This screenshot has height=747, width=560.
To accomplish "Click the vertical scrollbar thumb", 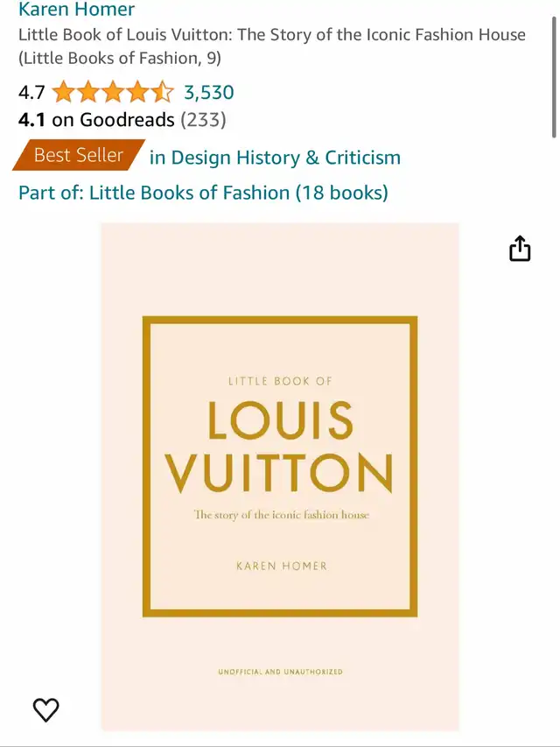I will (x=554, y=76).
